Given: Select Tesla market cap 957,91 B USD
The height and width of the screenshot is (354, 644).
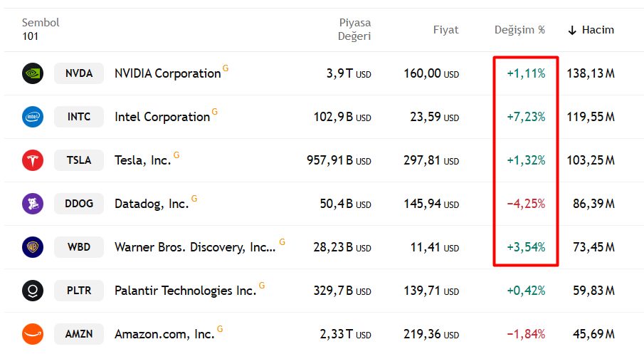Looking at the screenshot, I should coord(339,160).
